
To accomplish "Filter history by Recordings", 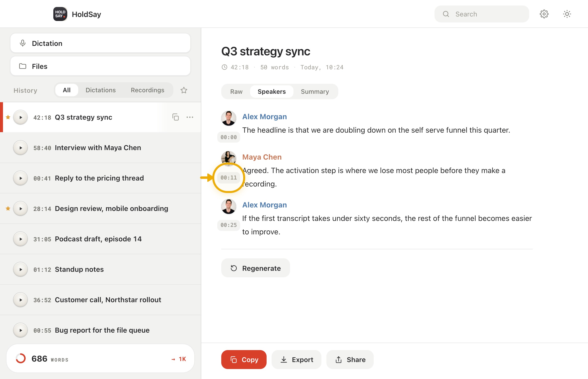I will point(147,90).
